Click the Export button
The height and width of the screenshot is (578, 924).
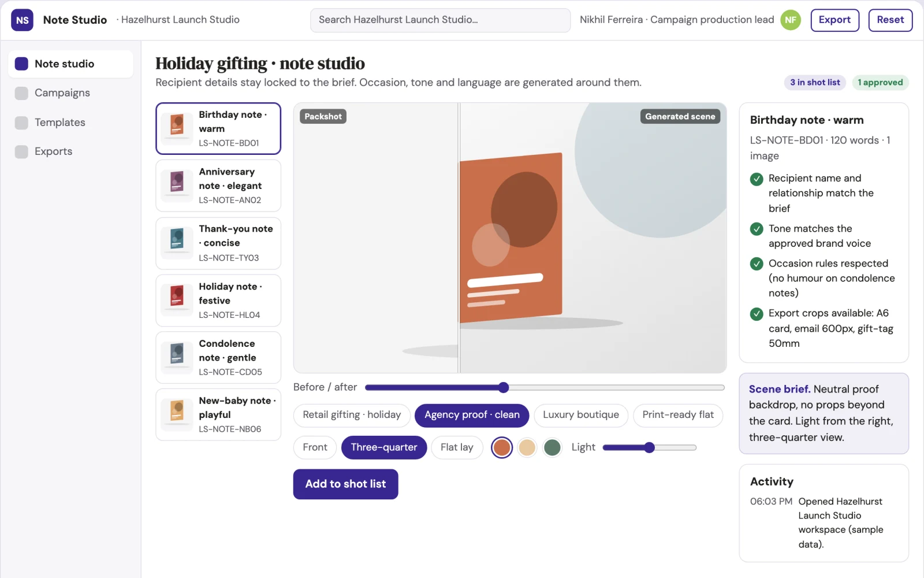(834, 20)
